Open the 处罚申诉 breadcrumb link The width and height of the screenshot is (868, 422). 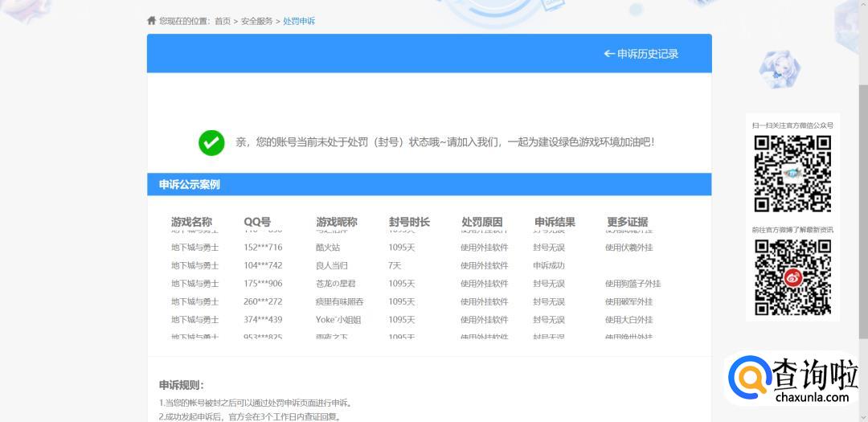pos(299,21)
